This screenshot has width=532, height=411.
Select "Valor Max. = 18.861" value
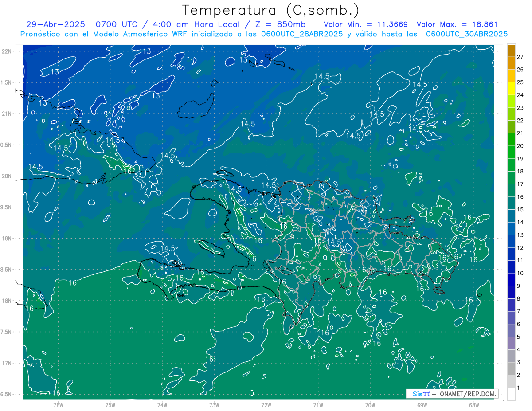pos(458,24)
